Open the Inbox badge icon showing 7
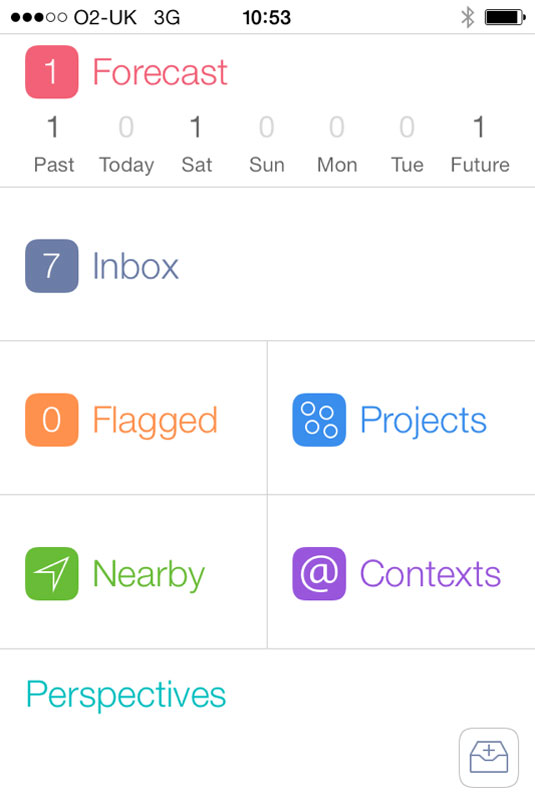Image resolution: width=535 pixels, height=803 pixels. pos(52,266)
